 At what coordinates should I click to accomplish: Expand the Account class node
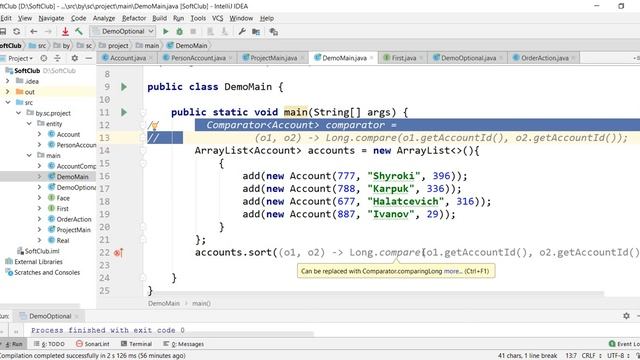click(40, 134)
